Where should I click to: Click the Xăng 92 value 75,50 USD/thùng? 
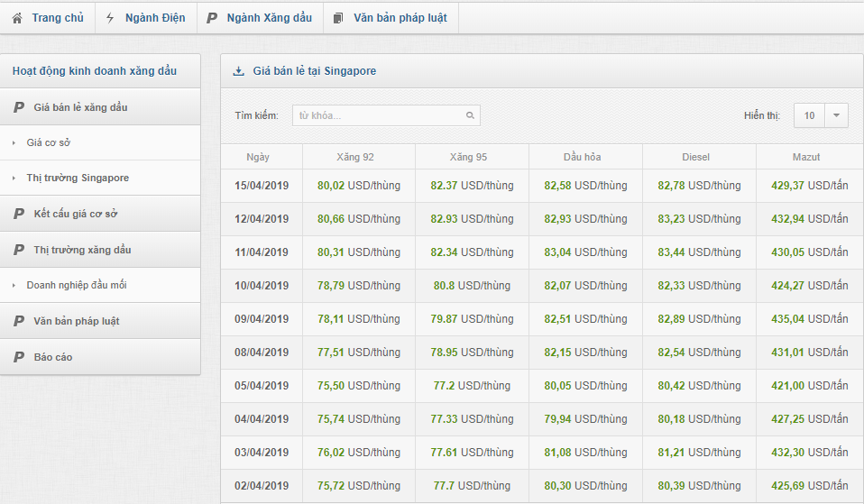click(x=359, y=386)
